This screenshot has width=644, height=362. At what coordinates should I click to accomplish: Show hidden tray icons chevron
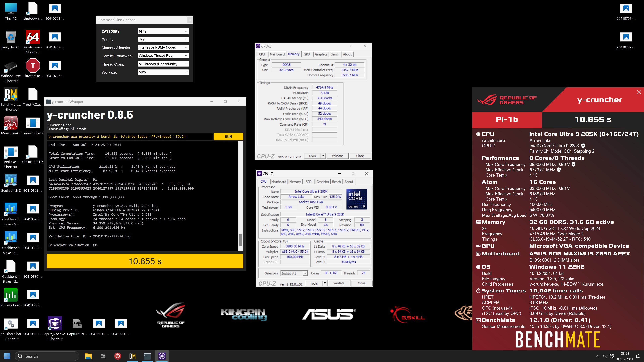tap(598, 356)
